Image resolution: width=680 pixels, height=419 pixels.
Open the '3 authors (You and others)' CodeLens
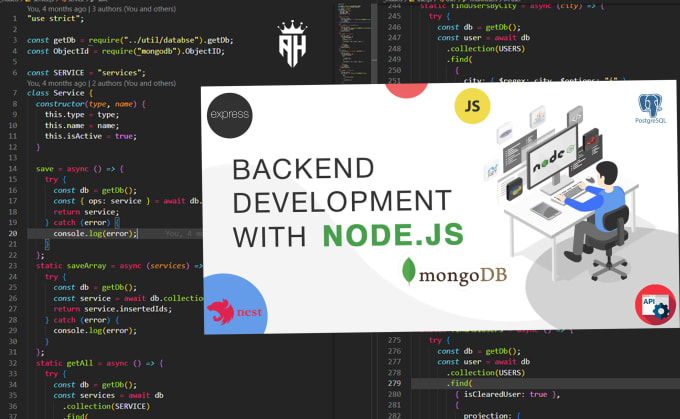tap(134, 9)
